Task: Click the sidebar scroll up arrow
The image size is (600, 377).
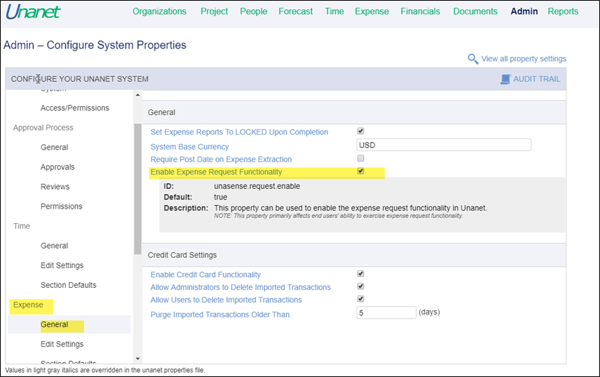Action: pyautogui.click(x=138, y=95)
